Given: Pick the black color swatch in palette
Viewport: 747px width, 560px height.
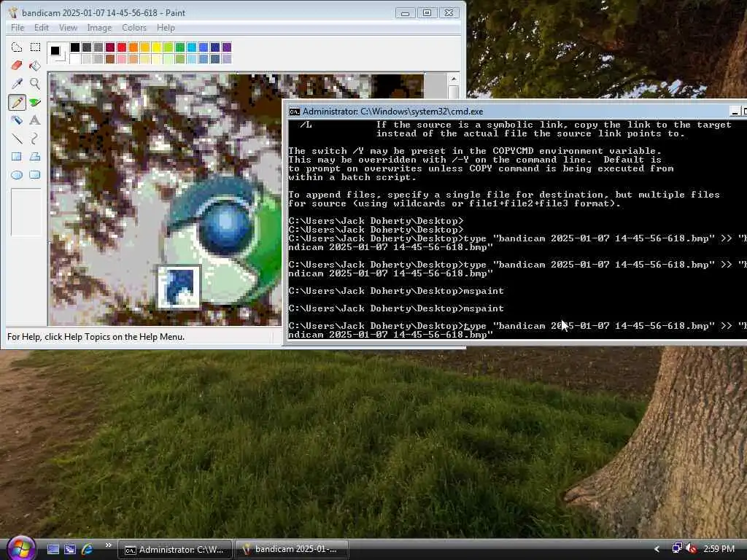Looking at the screenshot, I should 75,47.
